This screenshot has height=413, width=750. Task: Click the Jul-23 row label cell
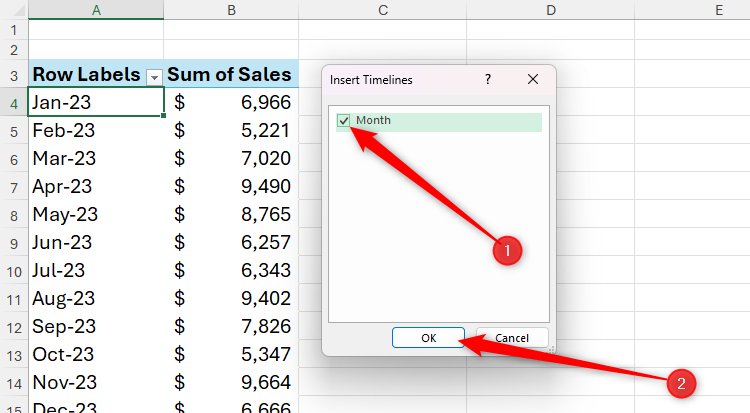pyautogui.click(x=96, y=270)
